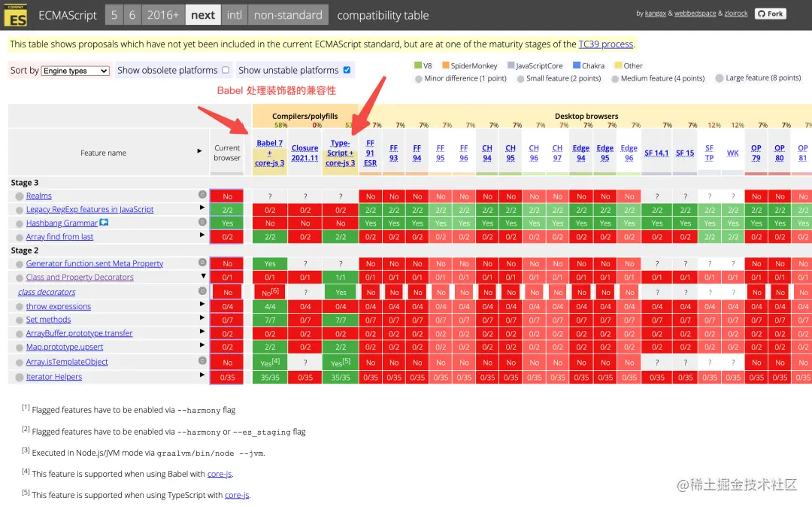The image size is (812, 507).
Task: Open core-js link in footnote 4
Action: pyautogui.click(x=220, y=474)
